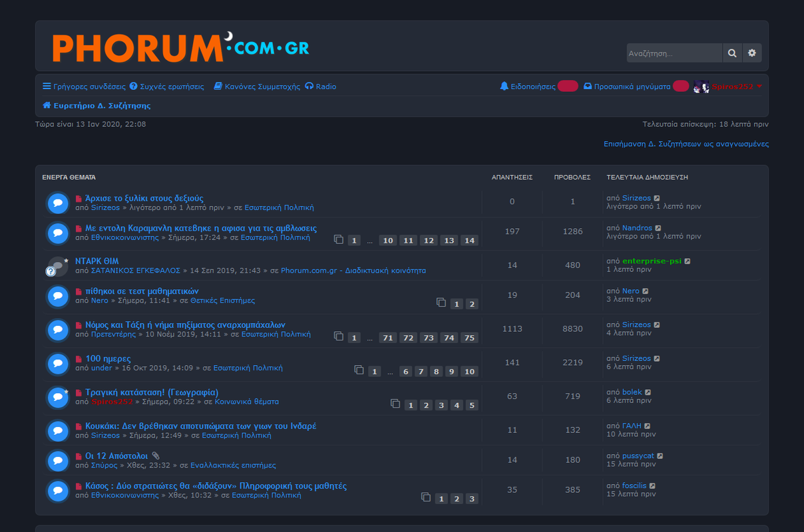The width and height of the screenshot is (804, 532).
Task: Go to board index home link
Action: (x=97, y=105)
